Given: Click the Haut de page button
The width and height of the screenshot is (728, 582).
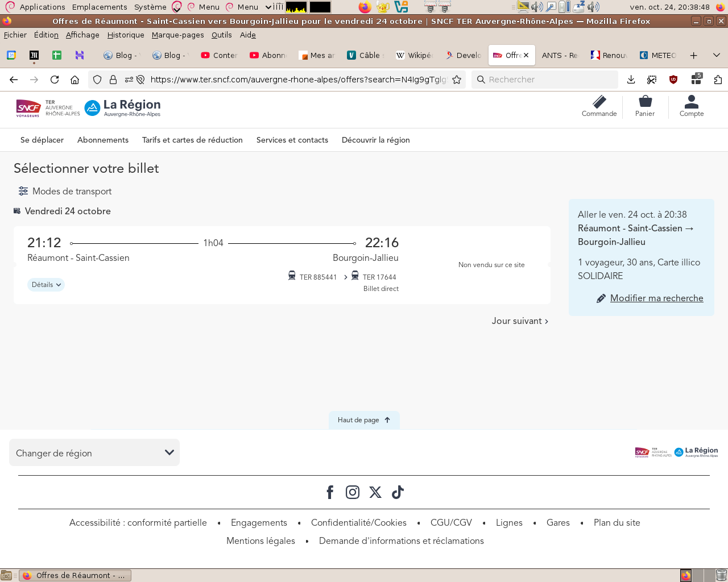Looking at the screenshot, I should tap(364, 420).
